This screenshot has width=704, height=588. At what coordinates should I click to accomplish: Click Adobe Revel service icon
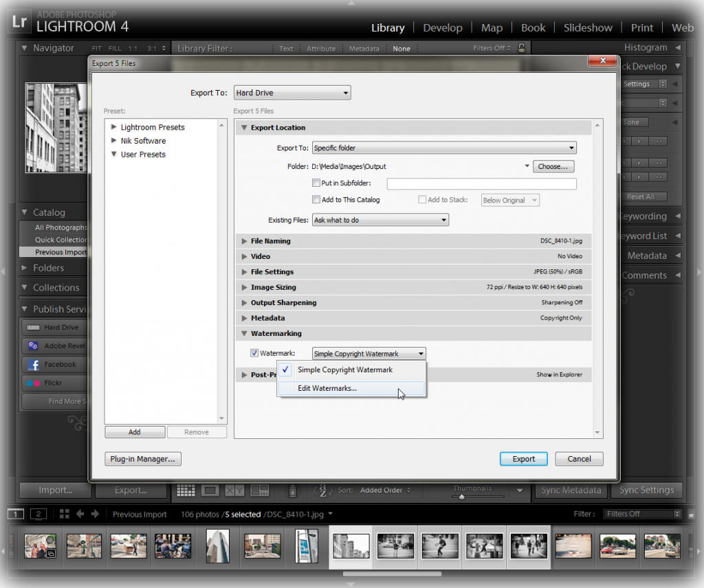pos(33,346)
